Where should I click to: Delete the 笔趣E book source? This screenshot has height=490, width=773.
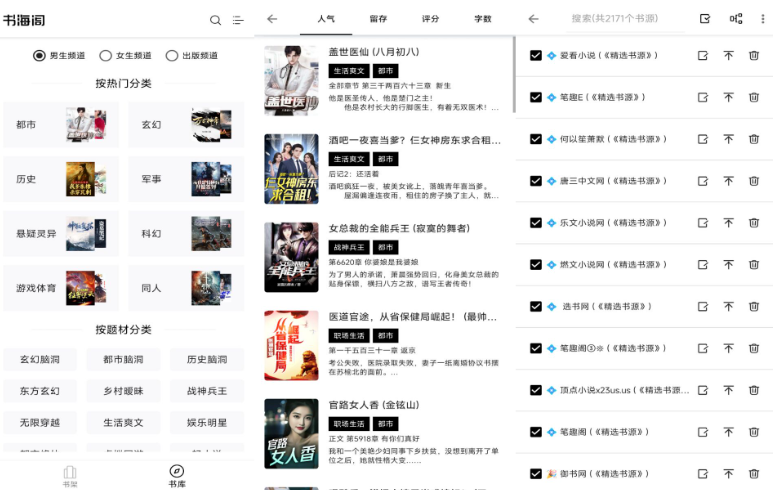754,98
